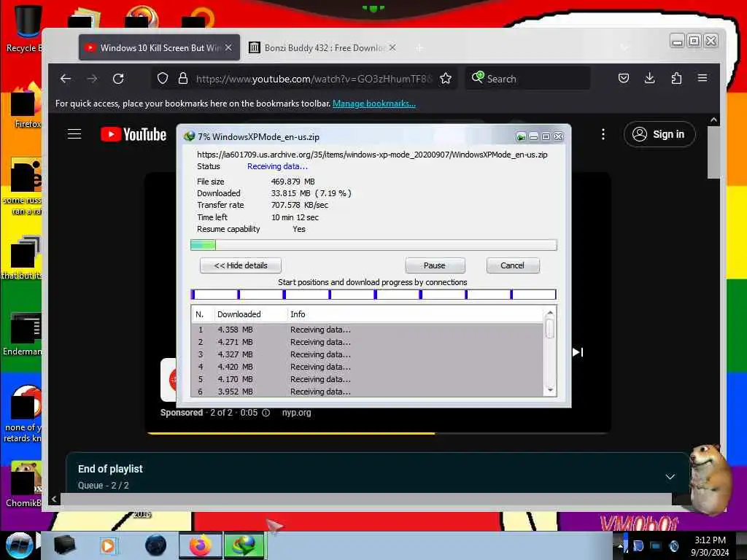The width and height of the screenshot is (747, 560).
Task: Select ChomikB desktop icon
Action: coord(23,483)
